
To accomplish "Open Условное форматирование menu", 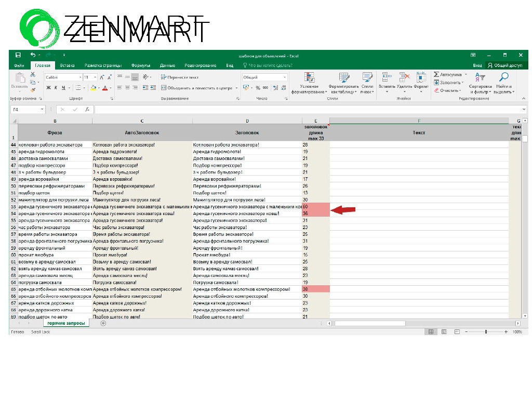I will tap(309, 83).
